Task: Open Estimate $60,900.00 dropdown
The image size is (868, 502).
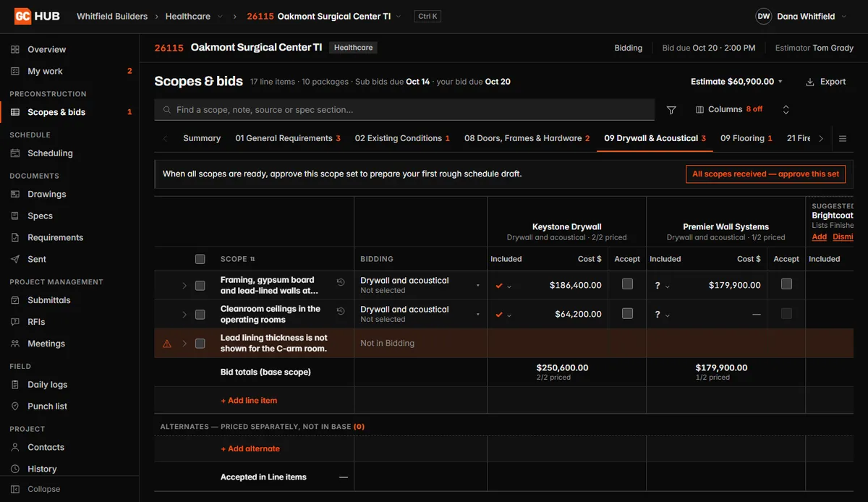Action: pyautogui.click(x=736, y=82)
